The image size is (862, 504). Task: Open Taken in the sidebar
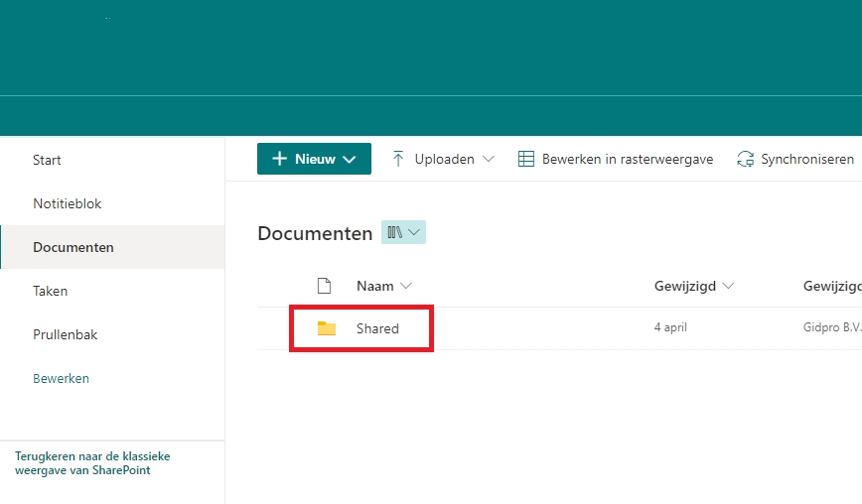tap(51, 291)
